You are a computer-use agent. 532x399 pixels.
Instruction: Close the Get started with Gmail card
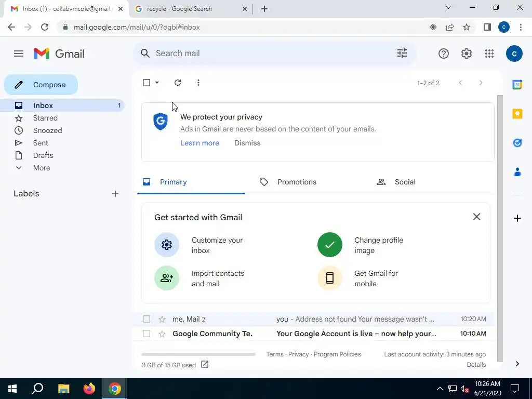pyautogui.click(x=476, y=217)
